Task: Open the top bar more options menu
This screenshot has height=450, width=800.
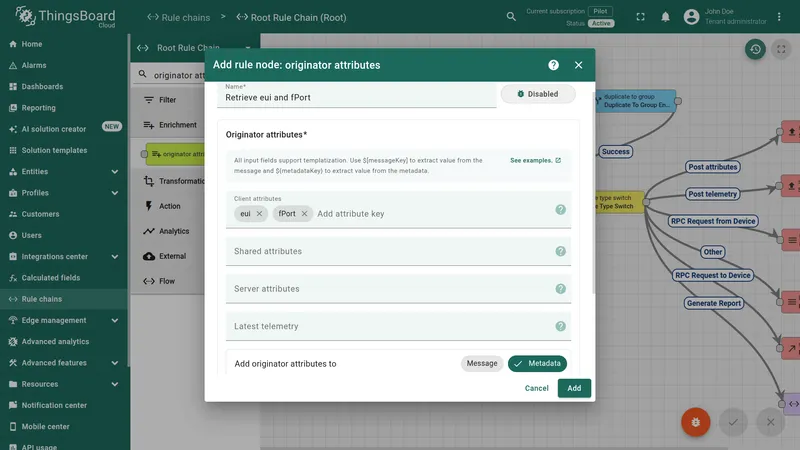Action: [779, 17]
